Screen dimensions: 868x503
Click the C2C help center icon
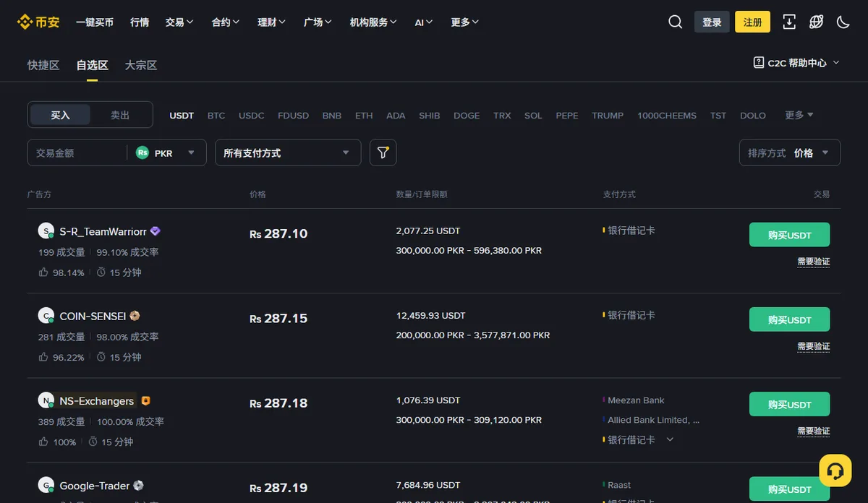[759, 63]
